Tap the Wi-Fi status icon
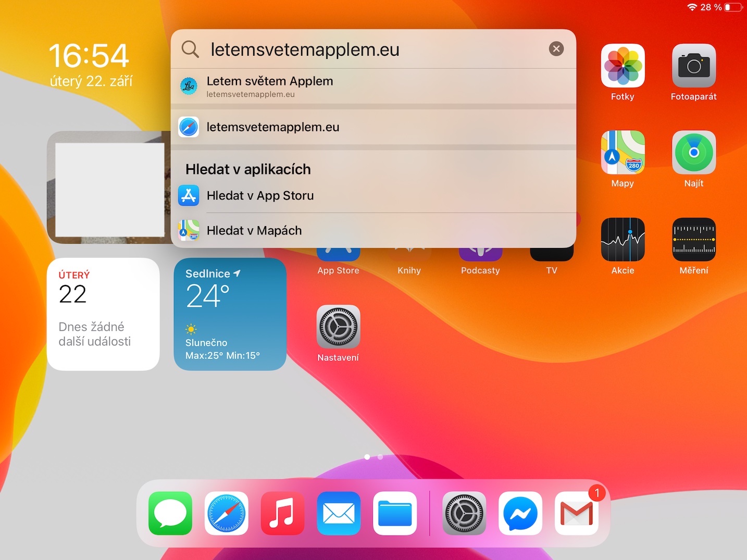 (x=692, y=7)
